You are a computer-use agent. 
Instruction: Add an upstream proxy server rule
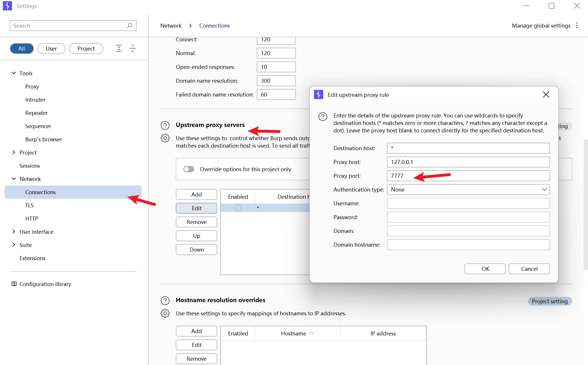pos(196,194)
